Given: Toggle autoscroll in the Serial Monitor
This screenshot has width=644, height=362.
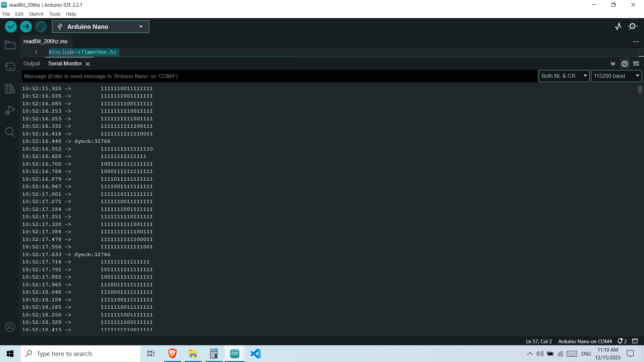Looking at the screenshot, I should click(x=613, y=63).
